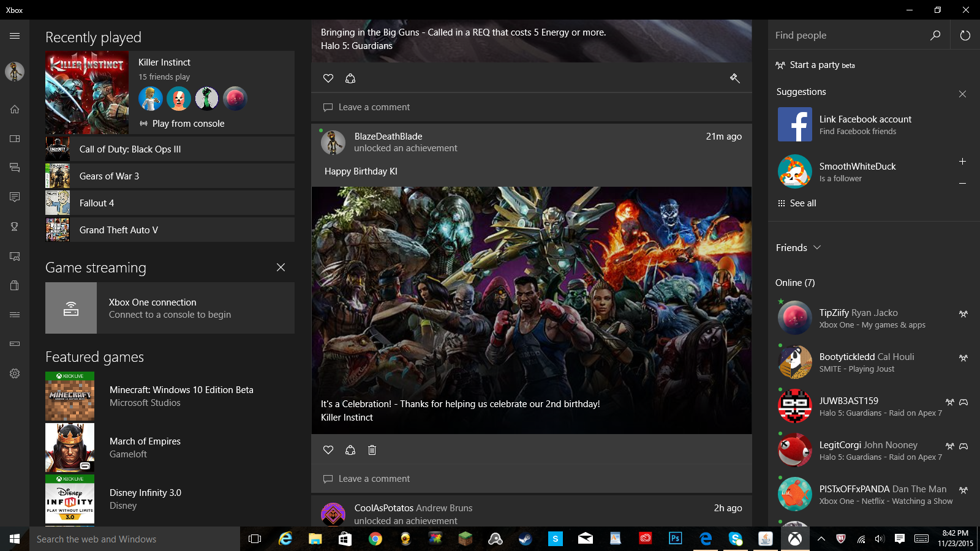The height and width of the screenshot is (551, 980).
Task: Open Killer Instinct celebration image
Action: pos(532,310)
